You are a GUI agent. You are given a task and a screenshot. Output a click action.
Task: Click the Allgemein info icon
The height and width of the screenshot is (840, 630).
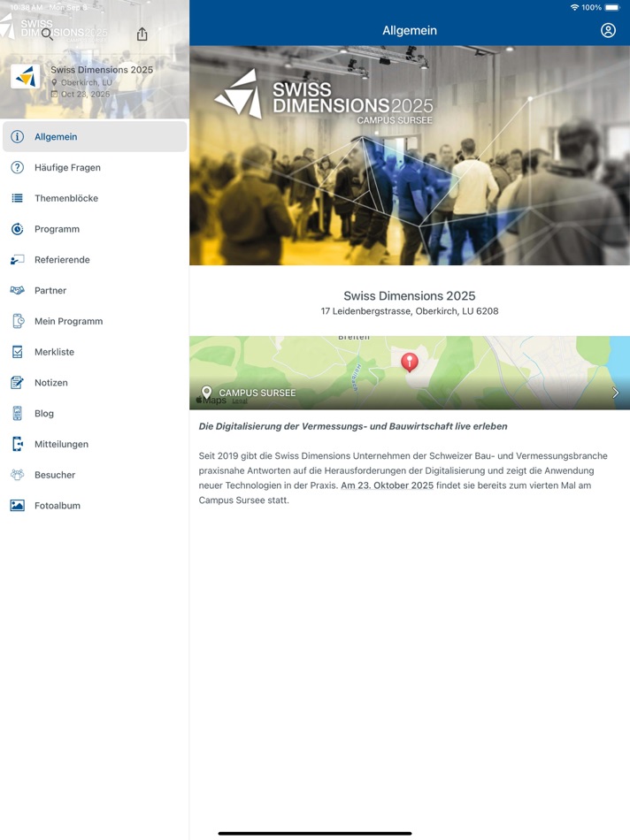(18, 136)
